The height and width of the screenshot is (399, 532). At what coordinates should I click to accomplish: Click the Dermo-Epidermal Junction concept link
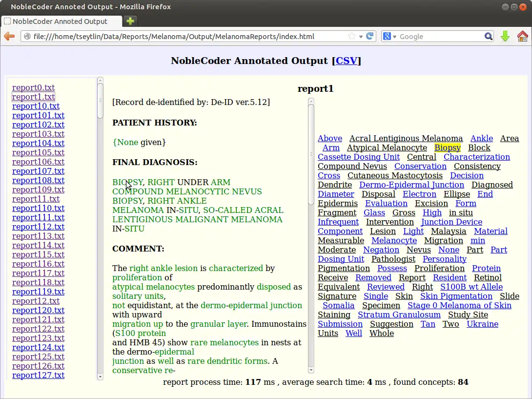[411, 185]
